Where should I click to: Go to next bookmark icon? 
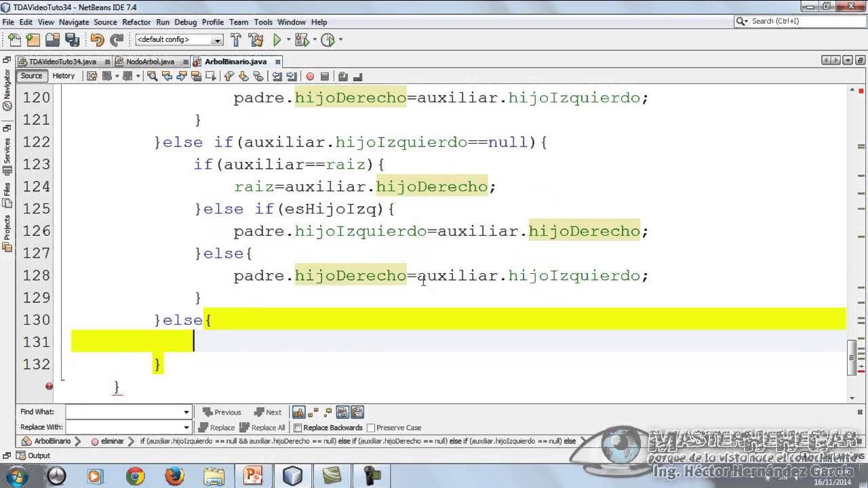243,76
